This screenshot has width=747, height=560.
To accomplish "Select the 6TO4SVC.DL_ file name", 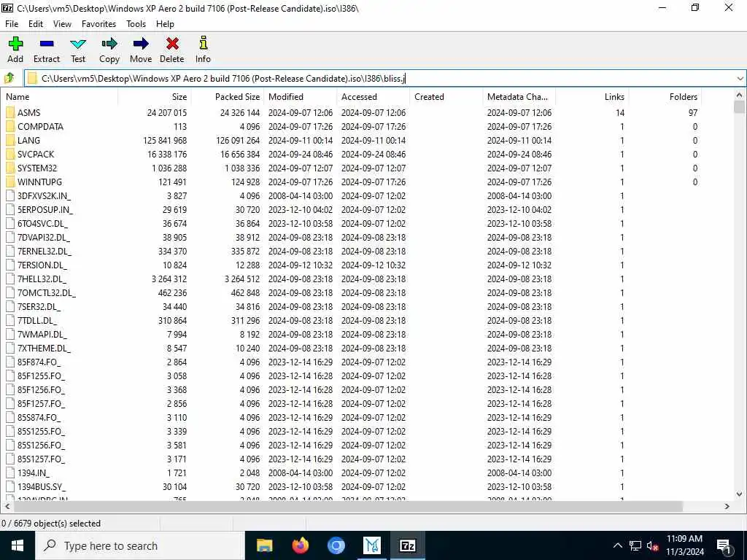I will (42, 224).
